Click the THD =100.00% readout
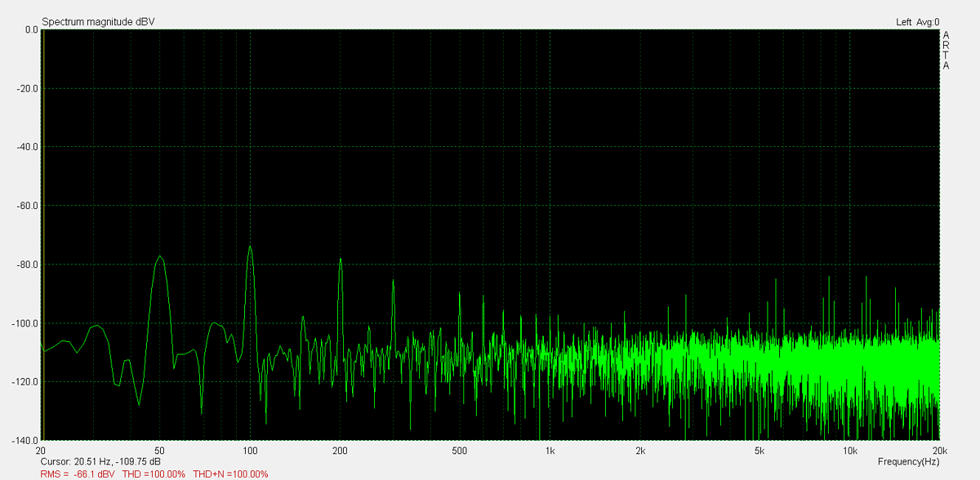This screenshot has width=980, height=480. 154,474
